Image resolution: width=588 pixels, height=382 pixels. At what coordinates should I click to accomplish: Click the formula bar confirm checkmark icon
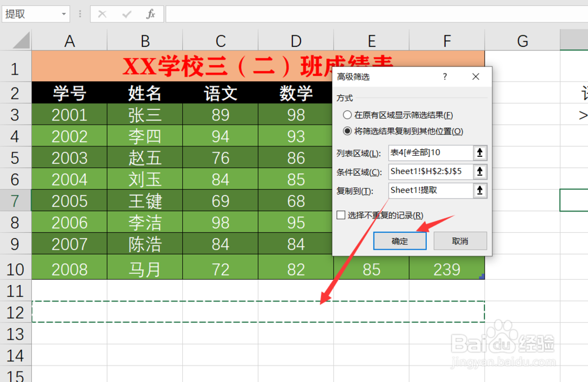(127, 14)
